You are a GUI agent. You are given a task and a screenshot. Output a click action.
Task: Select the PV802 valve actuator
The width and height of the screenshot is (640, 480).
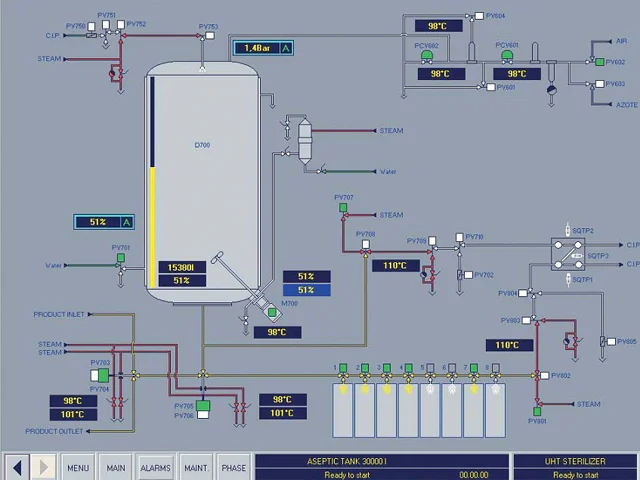tap(545, 376)
